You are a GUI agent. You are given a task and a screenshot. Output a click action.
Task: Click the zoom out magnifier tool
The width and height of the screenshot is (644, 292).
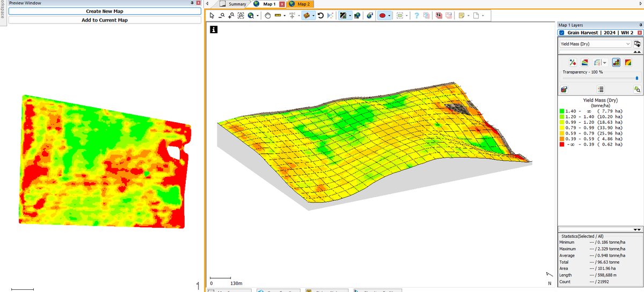point(221,16)
